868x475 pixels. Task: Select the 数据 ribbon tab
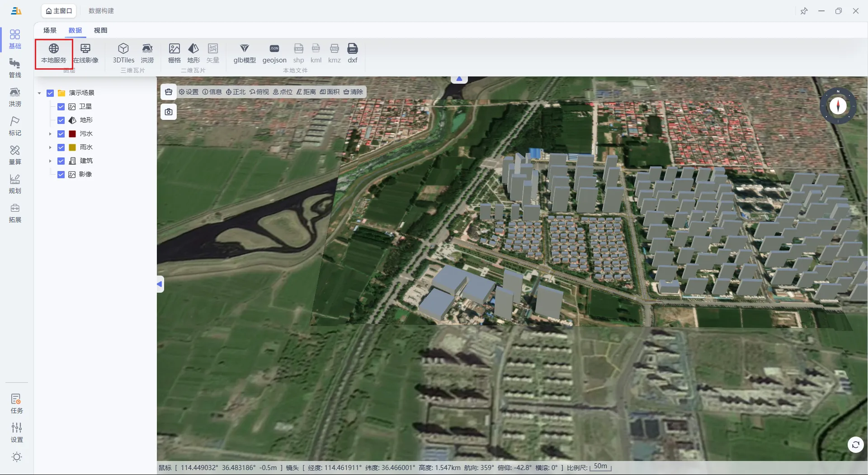(75, 30)
